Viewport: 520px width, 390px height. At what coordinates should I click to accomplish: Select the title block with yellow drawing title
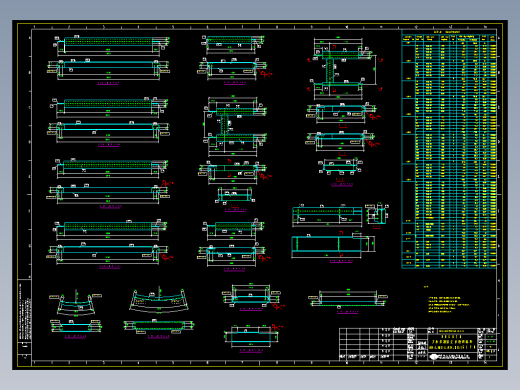pyautogui.click(x=418, y=344)
